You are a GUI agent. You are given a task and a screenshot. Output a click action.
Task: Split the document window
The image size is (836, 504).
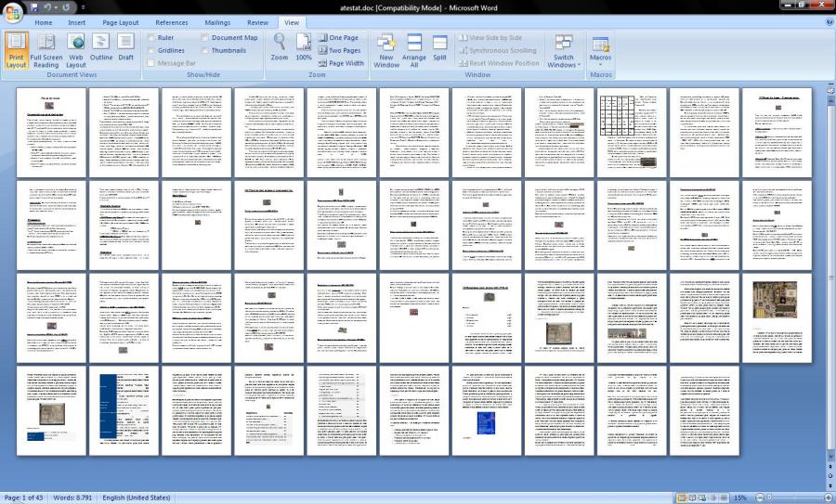[439, 50]
